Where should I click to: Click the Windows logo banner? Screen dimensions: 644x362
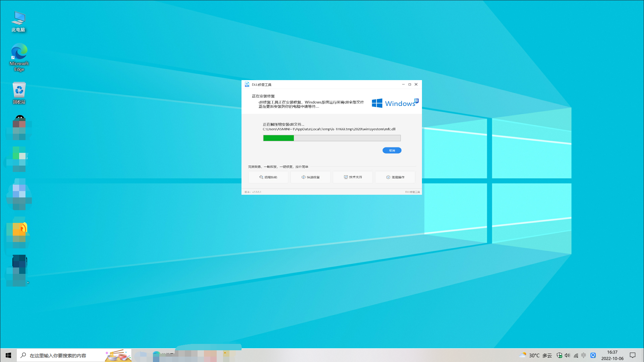pos(394,103)
